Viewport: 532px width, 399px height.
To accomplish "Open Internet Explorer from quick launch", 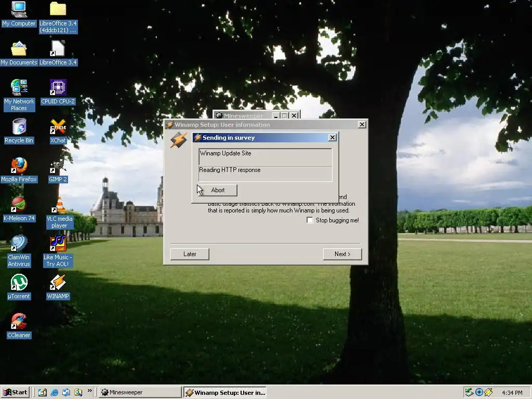I will pos(54,392).
